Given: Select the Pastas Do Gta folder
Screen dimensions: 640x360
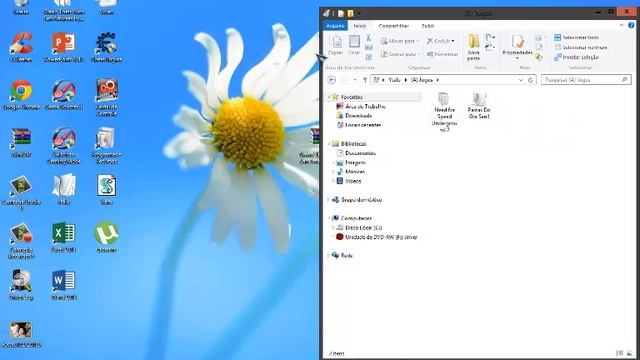Looking at the screenshot, I should [x=479, y=106].
